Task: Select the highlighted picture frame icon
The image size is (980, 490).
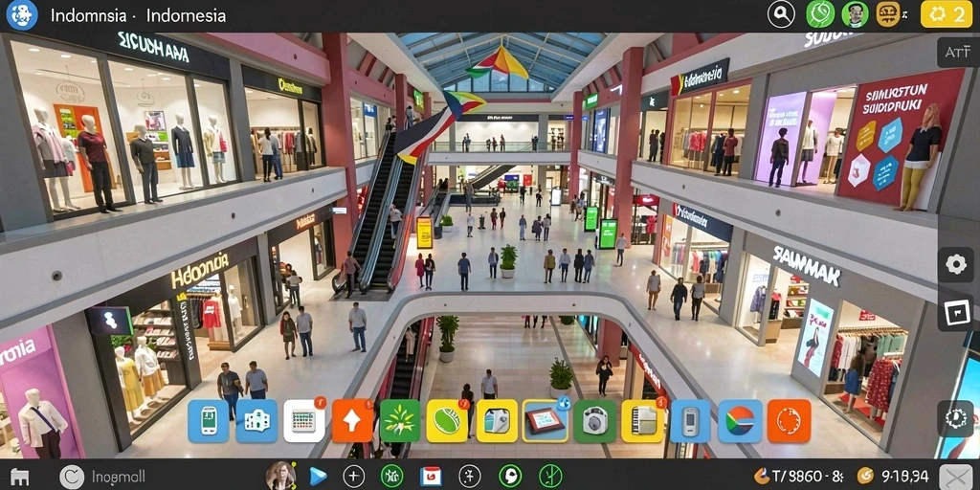Action: [545, 421]
